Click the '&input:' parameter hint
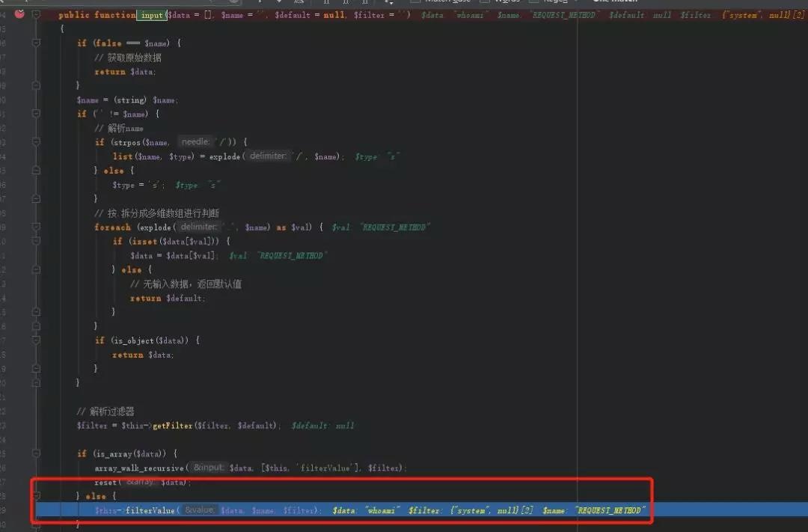 click(209, 468)
